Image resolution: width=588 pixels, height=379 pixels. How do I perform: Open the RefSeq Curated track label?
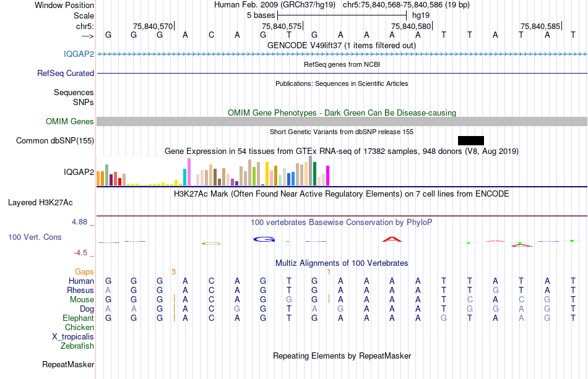[x=65, y=73]
